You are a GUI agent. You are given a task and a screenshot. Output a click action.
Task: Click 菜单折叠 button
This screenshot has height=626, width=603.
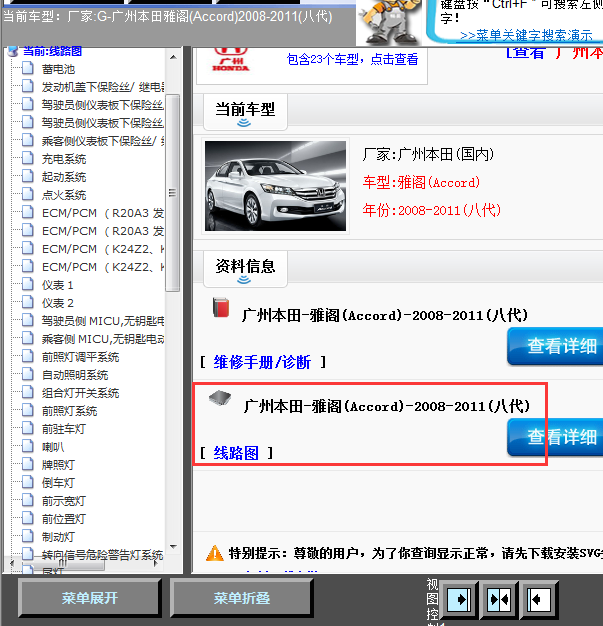pos(242,598)
